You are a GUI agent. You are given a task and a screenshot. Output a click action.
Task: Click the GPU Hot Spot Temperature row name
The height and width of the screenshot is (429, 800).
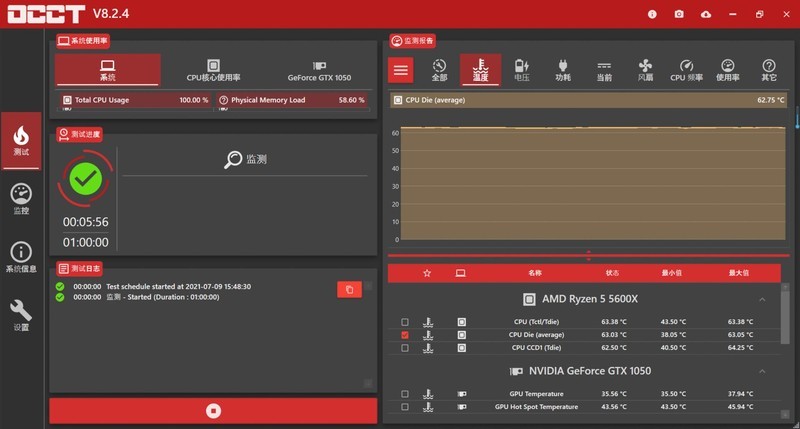click(536, 407)
